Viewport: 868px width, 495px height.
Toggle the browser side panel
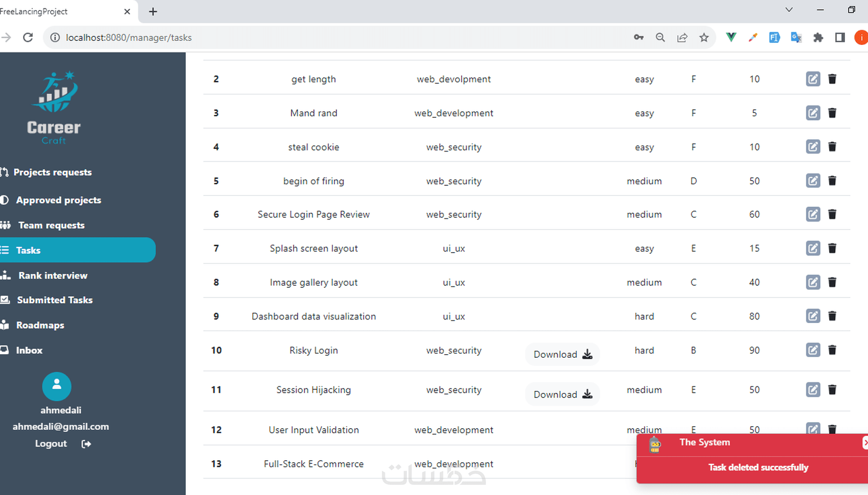840,37
